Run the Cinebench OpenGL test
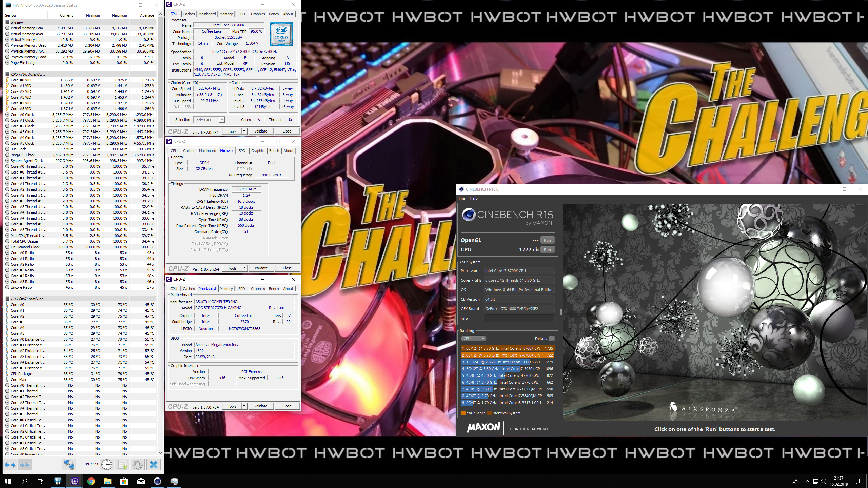868x488 pixels. (547, 240)
